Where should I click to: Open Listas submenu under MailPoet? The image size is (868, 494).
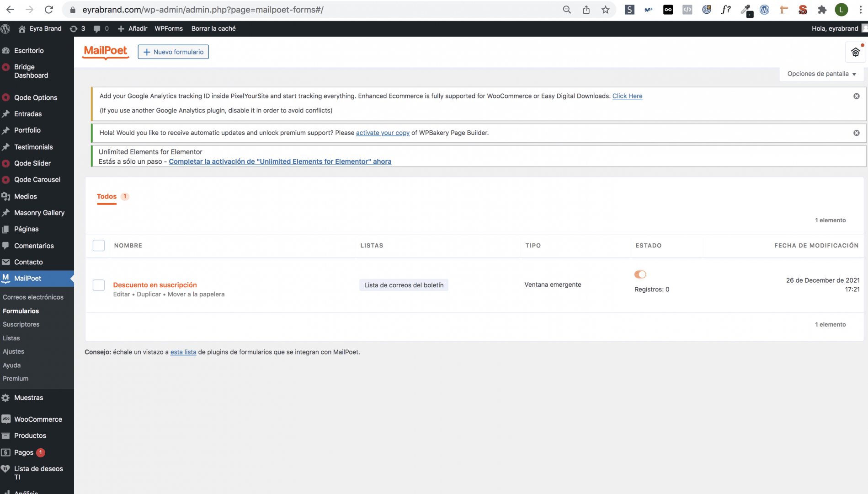click(x=11, y=338)
